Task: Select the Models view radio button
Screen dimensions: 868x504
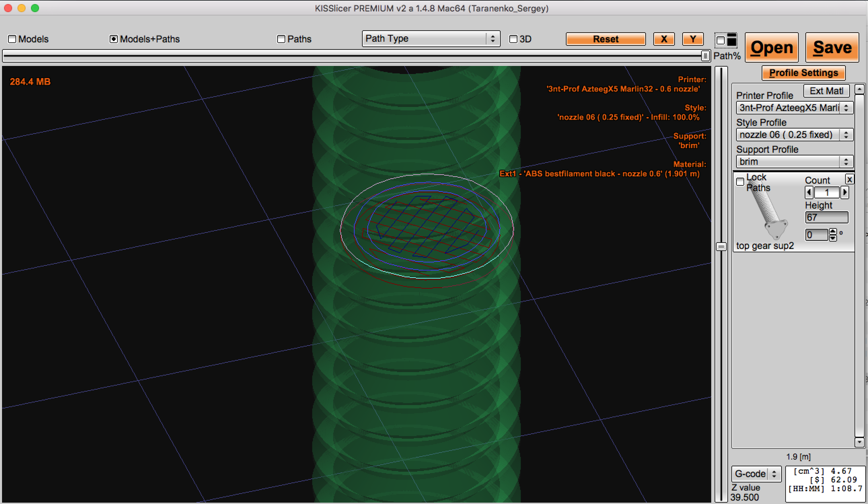Action: (x=12, y=39)
